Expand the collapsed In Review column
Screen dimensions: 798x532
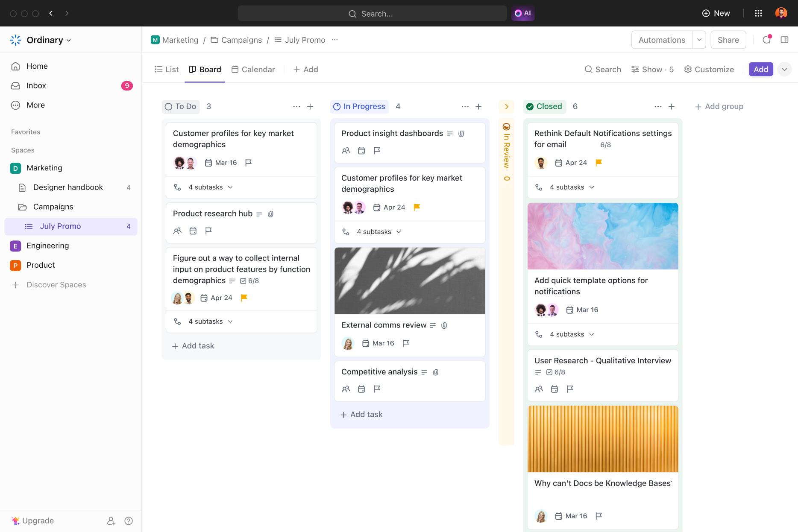click(506, 107)
